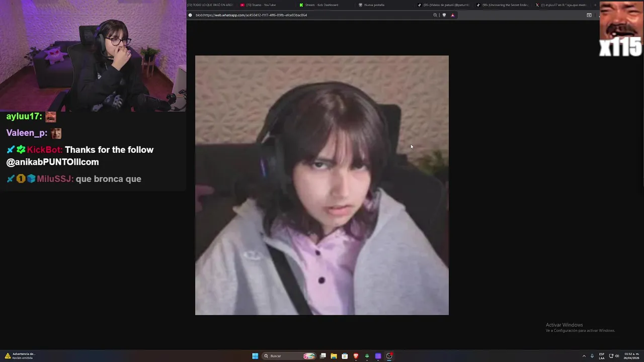644x362 pixels.
Task: Open File Explorer from the taskbar
Action: pos(334,356)
